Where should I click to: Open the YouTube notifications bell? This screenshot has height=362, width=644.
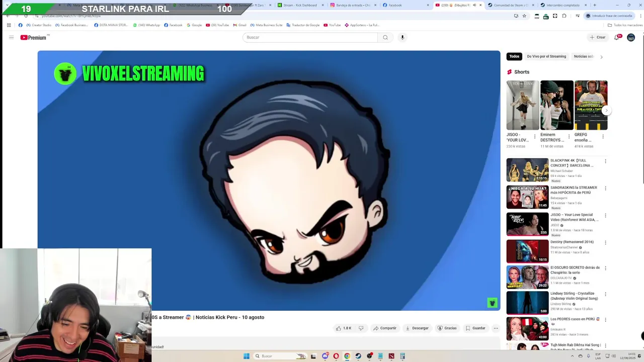pos(617,37)
